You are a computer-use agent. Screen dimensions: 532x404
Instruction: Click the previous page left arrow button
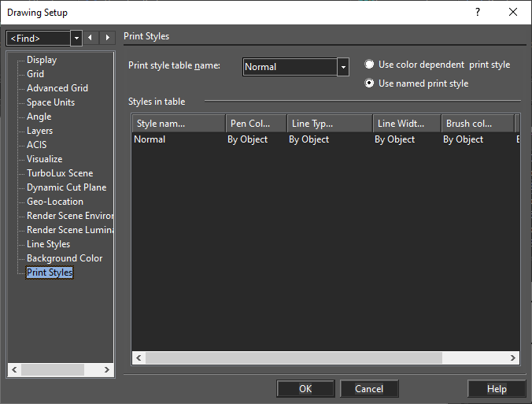tap(91, 38)
